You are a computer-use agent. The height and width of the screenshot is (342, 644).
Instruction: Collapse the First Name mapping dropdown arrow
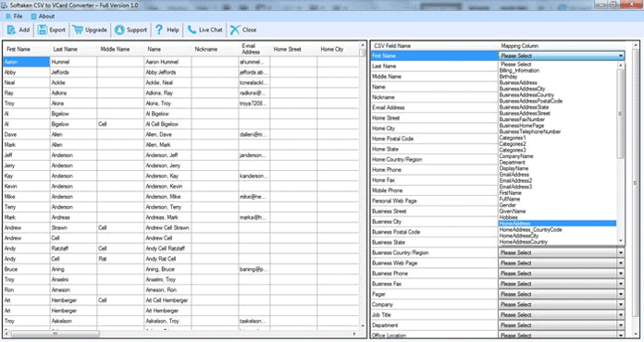[621, 55]
